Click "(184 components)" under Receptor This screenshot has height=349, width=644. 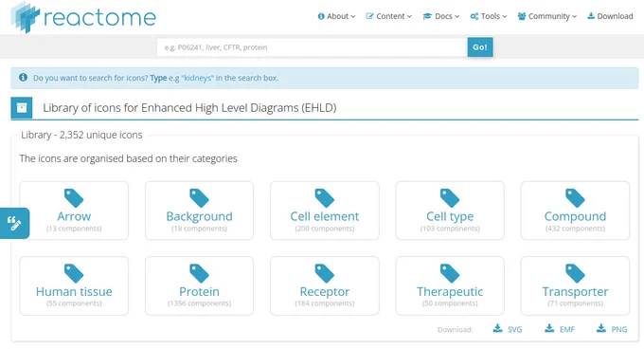coord(325,303)
